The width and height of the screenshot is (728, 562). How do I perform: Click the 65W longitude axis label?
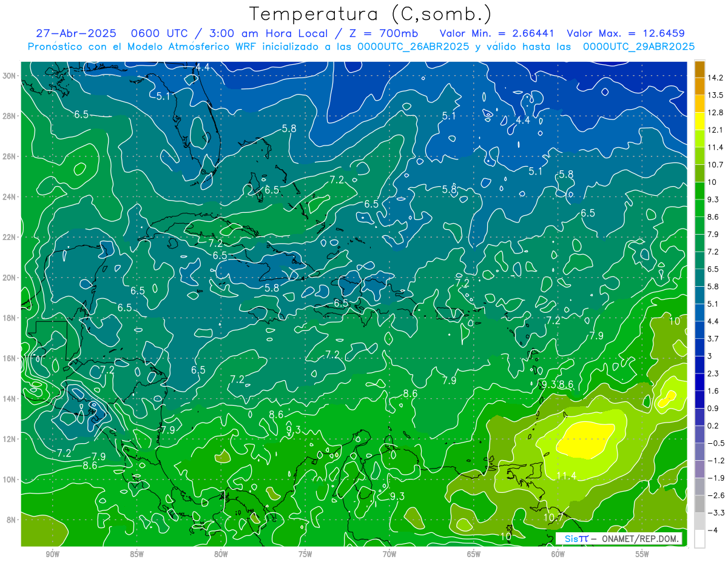pos(474,554)
